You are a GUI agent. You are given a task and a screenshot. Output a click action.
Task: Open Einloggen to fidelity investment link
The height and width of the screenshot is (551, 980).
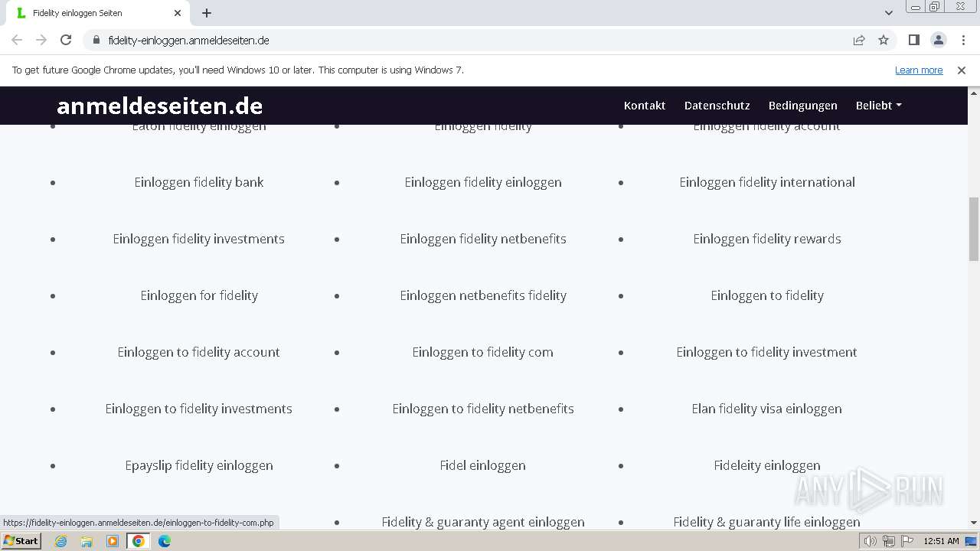(x=767, y=352)
